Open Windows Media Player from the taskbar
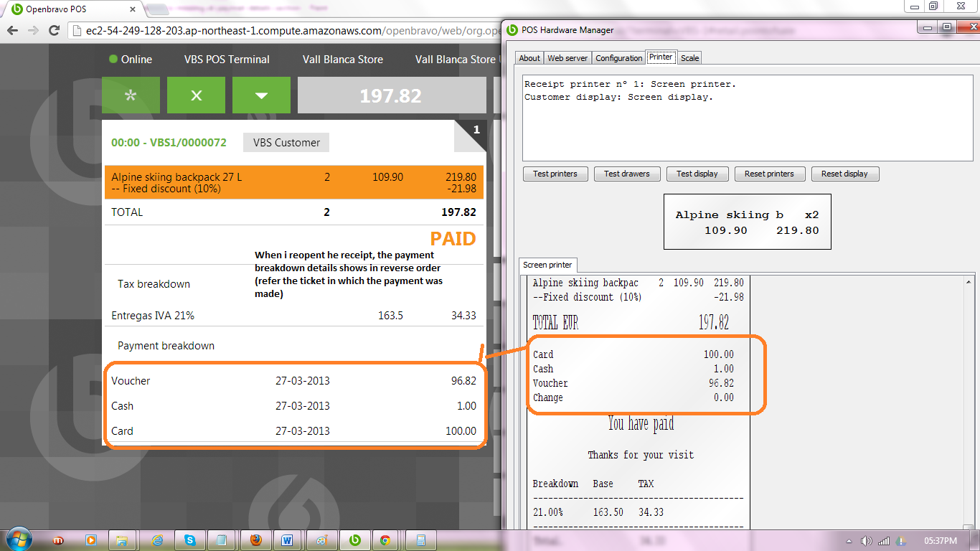 [x=90, y=540]
